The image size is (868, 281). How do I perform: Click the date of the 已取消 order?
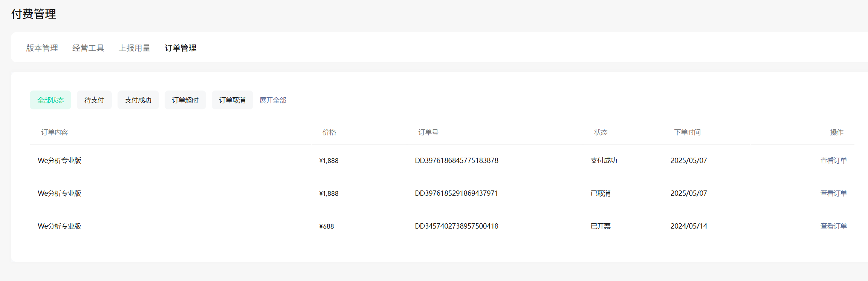pyautogui.click(x=689, y=193)
